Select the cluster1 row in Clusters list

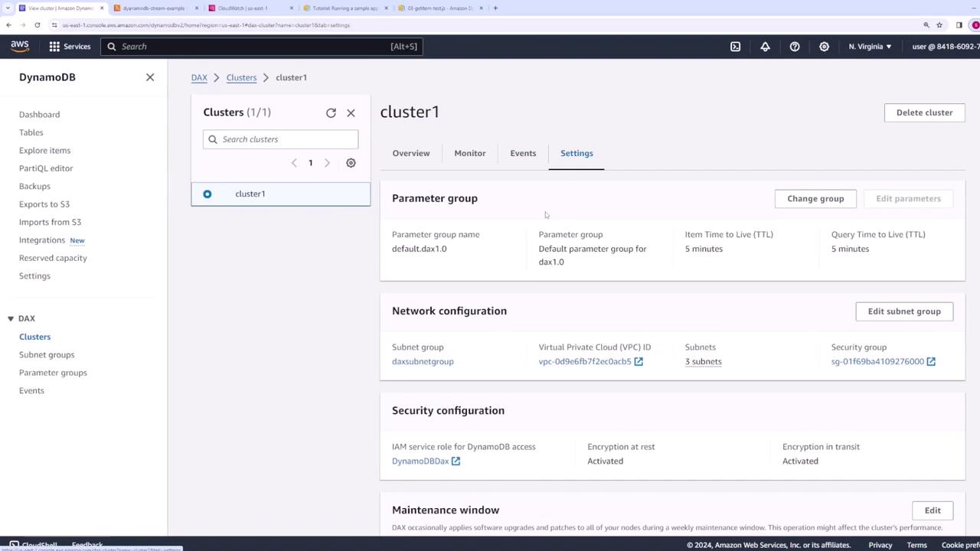[x=280, y=194]
